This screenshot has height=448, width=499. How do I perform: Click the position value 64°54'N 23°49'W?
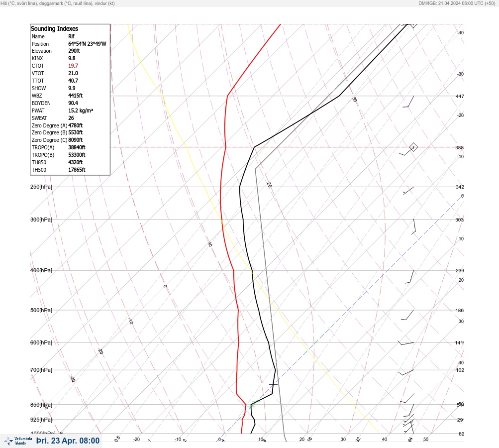pos(87,44)
